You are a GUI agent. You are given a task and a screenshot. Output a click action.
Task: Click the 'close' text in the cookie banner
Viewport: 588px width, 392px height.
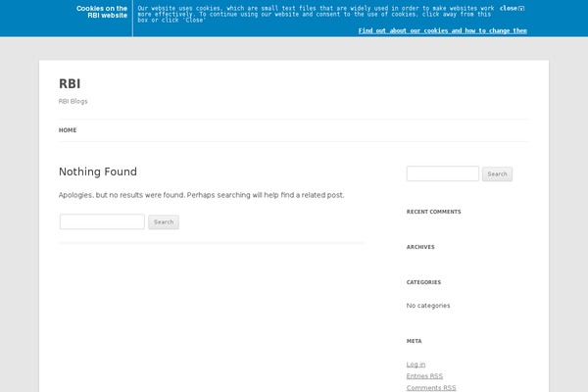click(x=508, y=8)
